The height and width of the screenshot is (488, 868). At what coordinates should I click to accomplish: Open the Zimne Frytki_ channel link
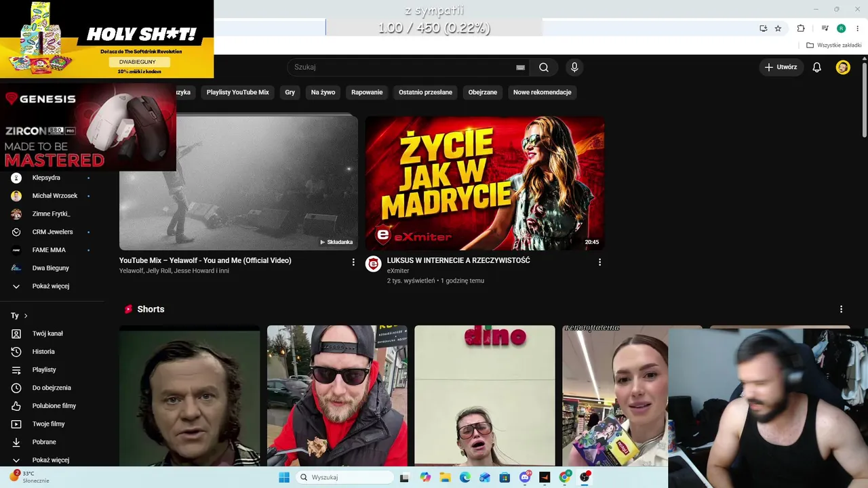click(x=52, y=213)
